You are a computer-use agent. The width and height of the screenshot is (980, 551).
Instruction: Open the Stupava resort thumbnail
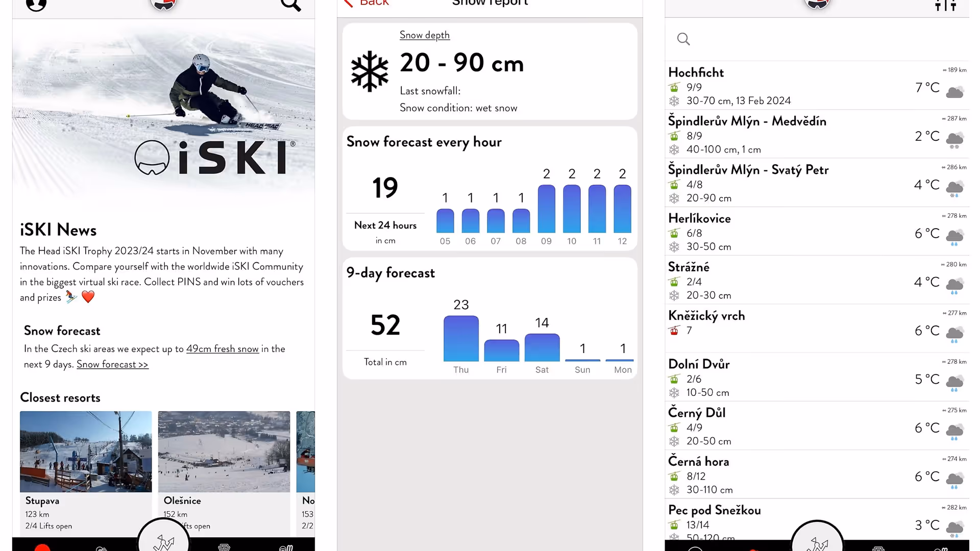(86, 452)
